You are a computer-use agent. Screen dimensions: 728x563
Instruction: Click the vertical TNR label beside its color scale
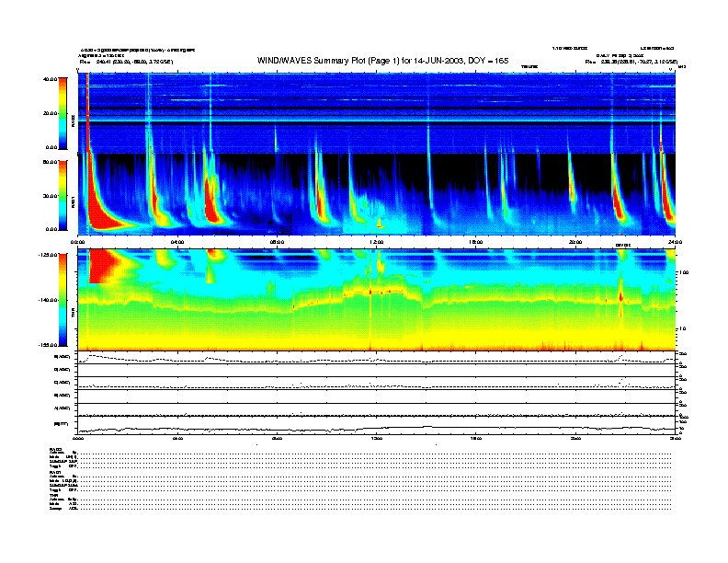pos(73,314)
